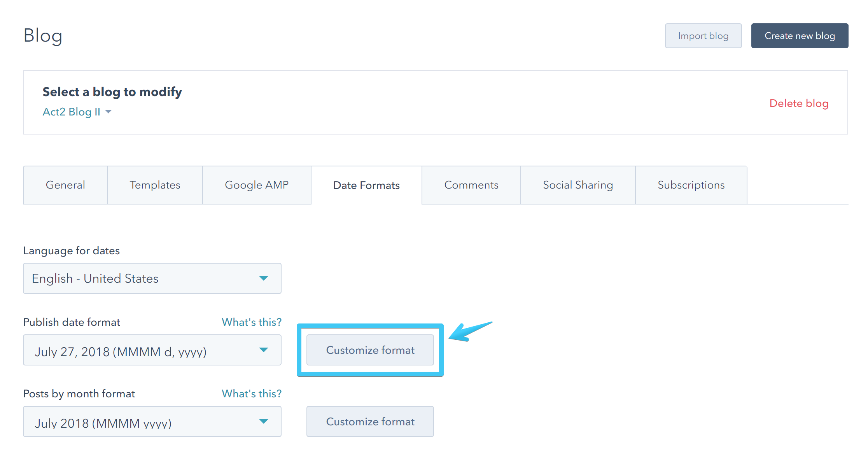The height and width of the screenshot is (465, 868).
Task: Open What's this? help for Posts by month format
Action: point(251,393)
